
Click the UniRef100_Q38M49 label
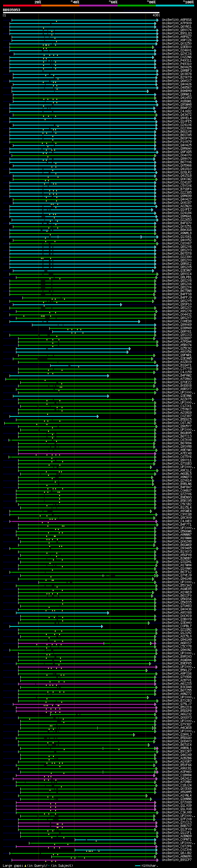coord(176,328)
